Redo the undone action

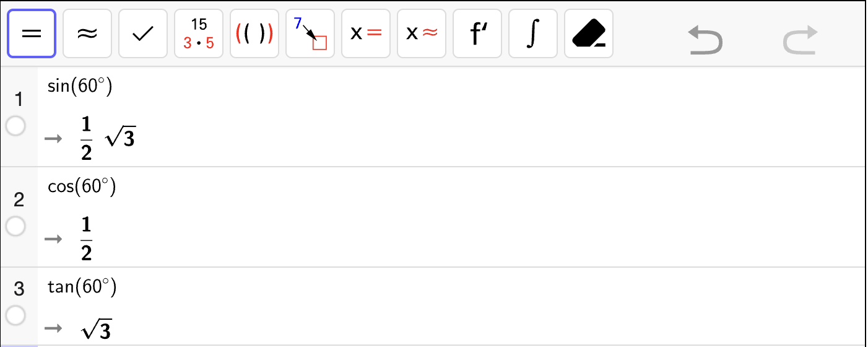click(800, 41)
